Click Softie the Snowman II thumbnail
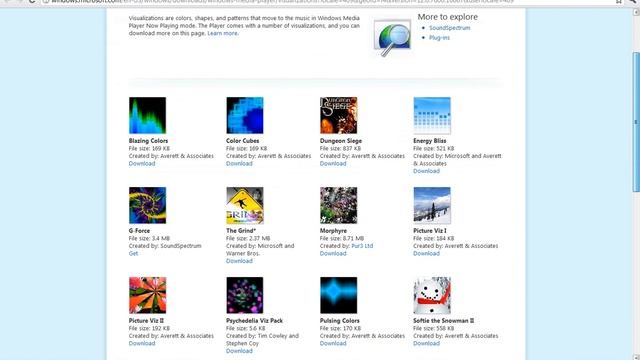Image resolution: width=640 pixels, height=360 pixels. click(x=432, y=295)
